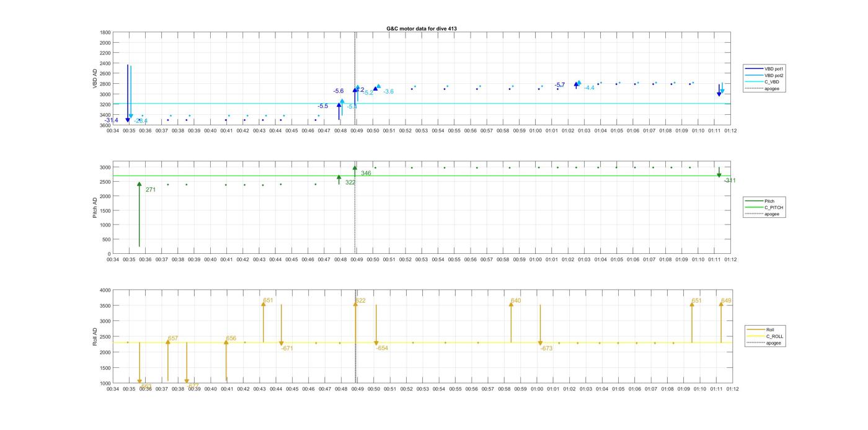This screenshot has height=430, width=868.
Task: Click the tall green pitch arrow labeled 271
Action: (139, 214)
